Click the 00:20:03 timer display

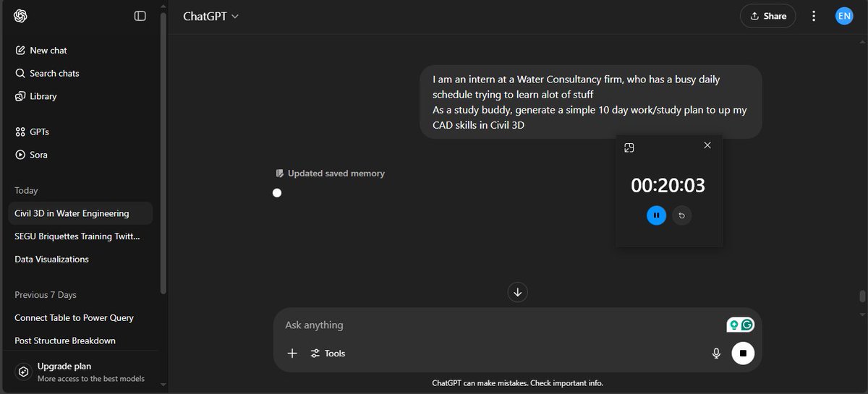point(668,186)
